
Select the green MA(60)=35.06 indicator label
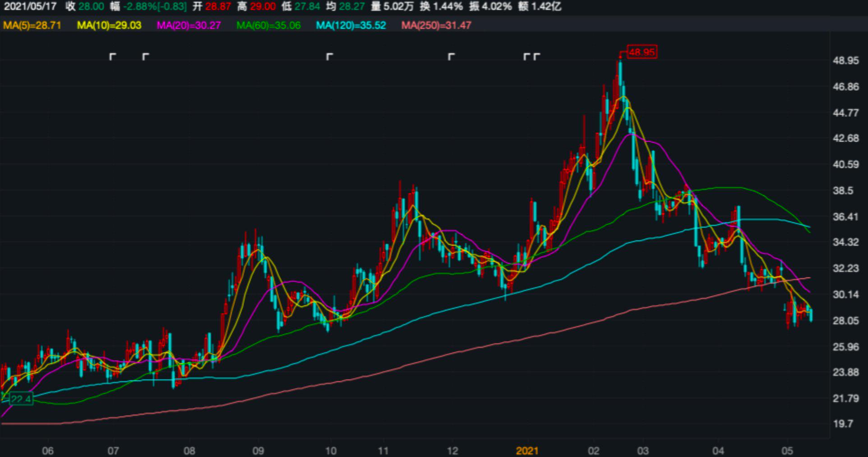point(268,25)
